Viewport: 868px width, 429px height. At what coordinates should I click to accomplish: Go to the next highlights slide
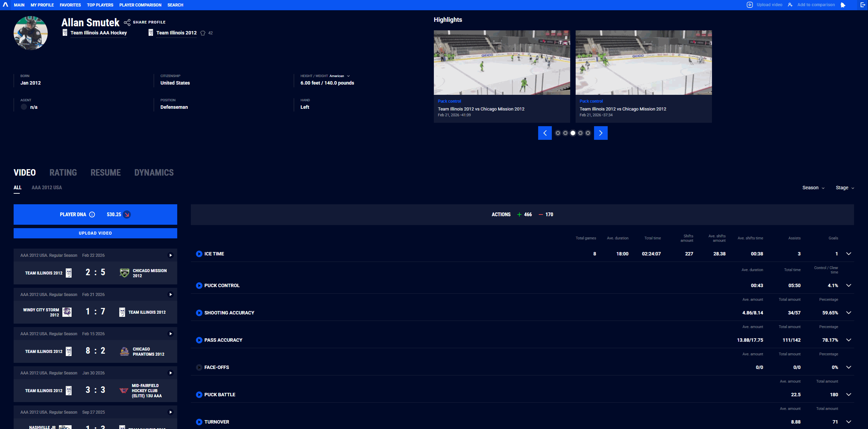[x=600, y=133]
